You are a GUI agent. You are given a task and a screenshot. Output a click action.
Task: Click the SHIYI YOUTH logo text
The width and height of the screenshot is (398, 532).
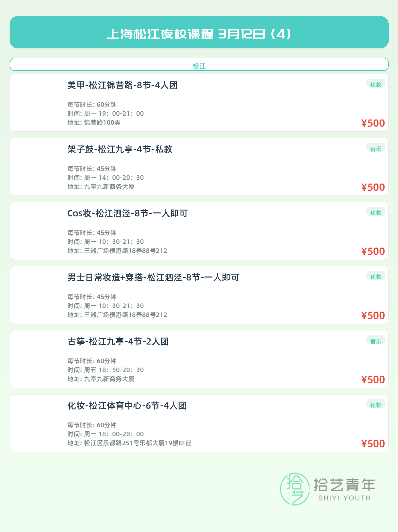(344, 498)
